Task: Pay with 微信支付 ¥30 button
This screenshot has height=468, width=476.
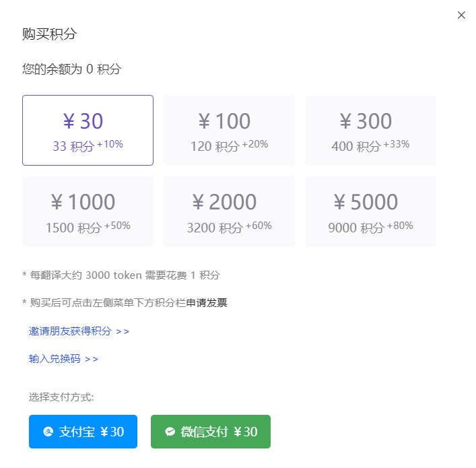Action: [211, 432]
